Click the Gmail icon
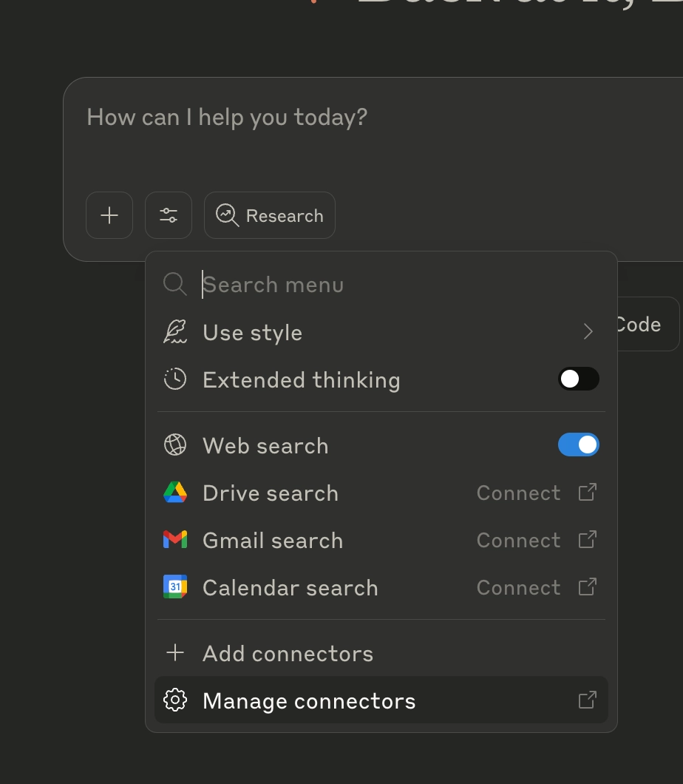Viewport: 683px width, 784px height. pyautogui.click(x=175, y=540)
